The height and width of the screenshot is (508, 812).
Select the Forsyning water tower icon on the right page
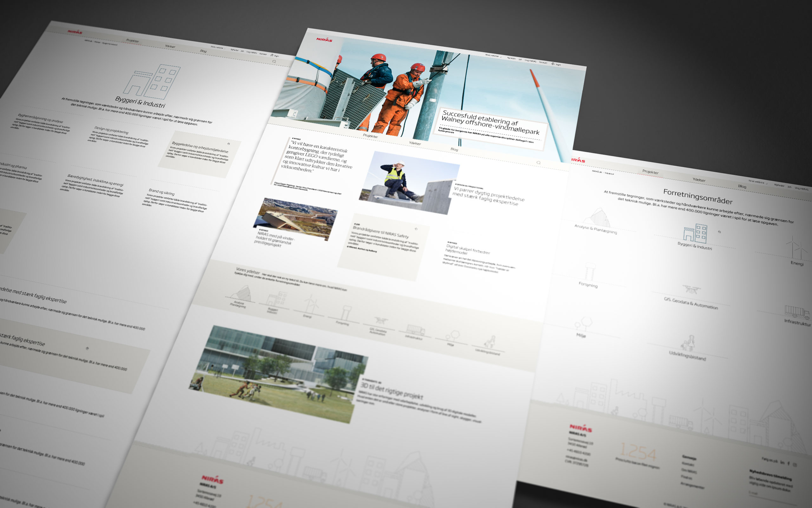click(590, 271)
